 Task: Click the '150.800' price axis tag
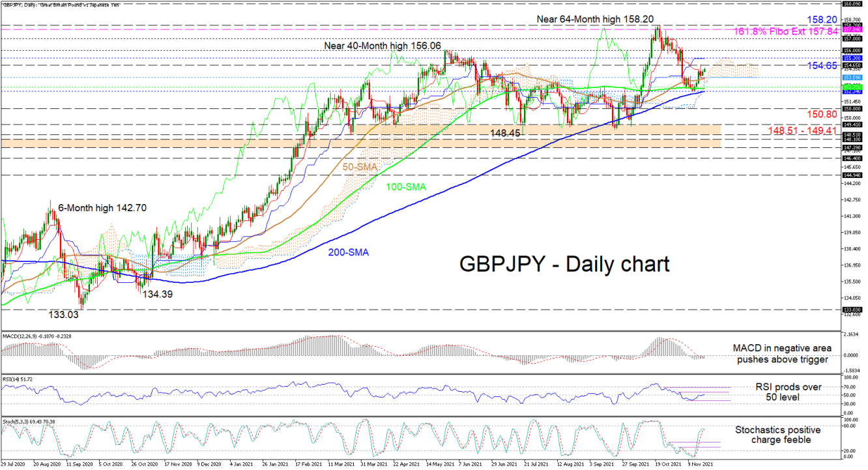(852, 109)
